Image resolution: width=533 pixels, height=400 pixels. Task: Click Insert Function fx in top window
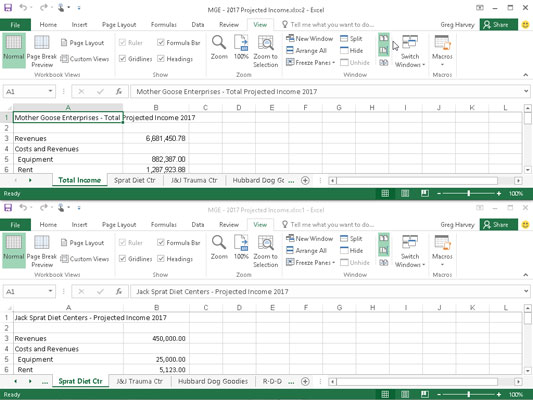pos(119,91)
